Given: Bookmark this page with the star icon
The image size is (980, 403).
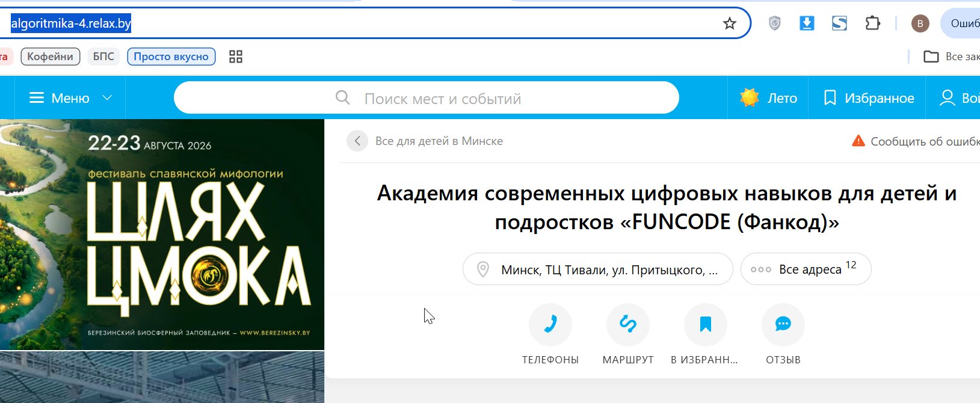Looking at the screenshot, I should click(x=730, y=23).
